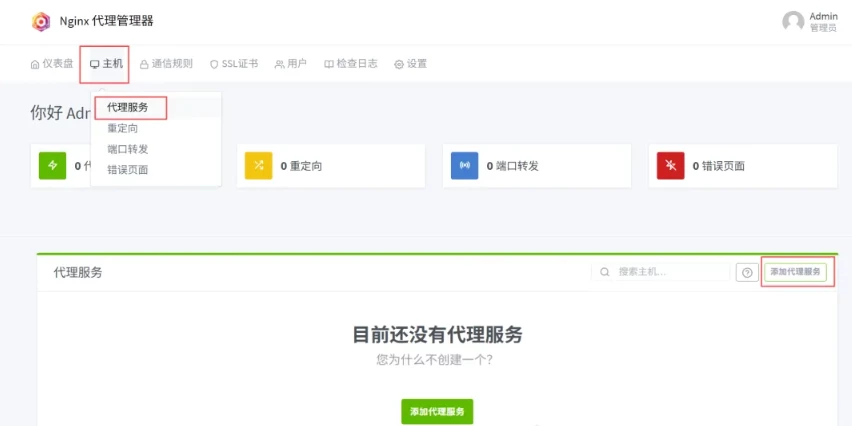This screenshot has height=426, width=852.
Task: Open the 通信规则 access rules tab
Action: point(166,64)
